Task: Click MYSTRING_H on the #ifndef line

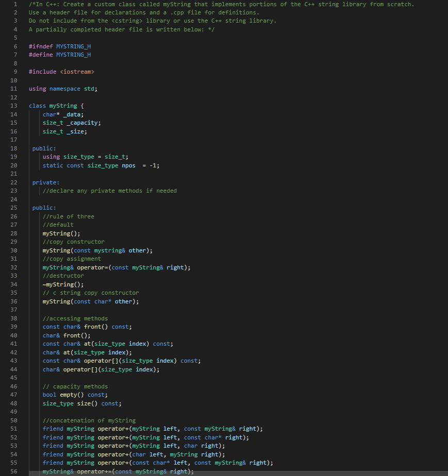Action: pos(74,46)
